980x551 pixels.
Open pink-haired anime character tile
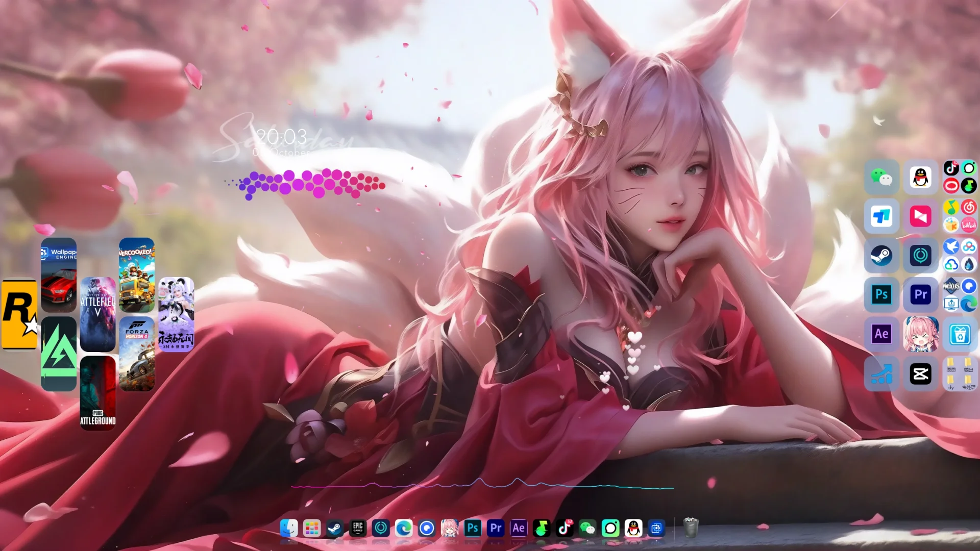point(921,334)
